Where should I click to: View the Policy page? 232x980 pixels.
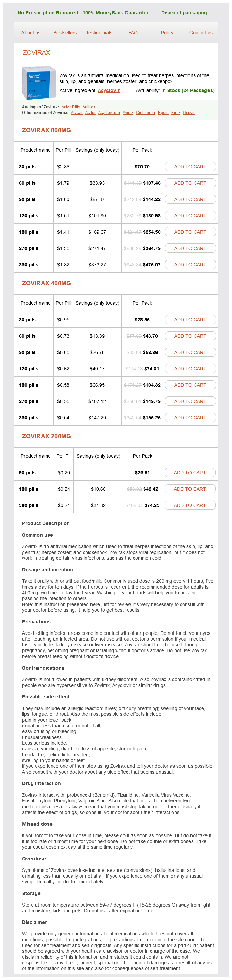(167, 33)
